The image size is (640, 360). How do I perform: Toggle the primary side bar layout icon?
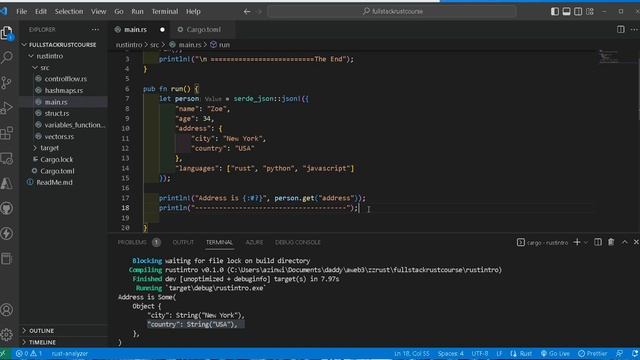555,11
